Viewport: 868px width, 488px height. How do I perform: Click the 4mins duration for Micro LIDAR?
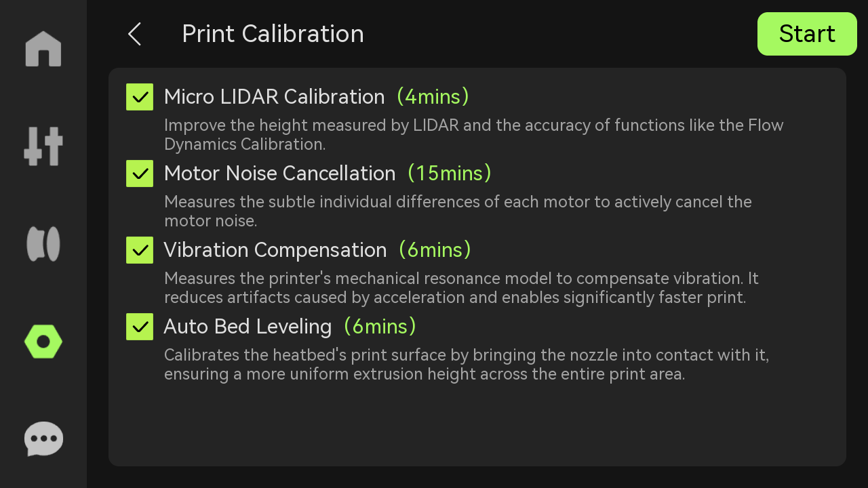pos(433,97)
